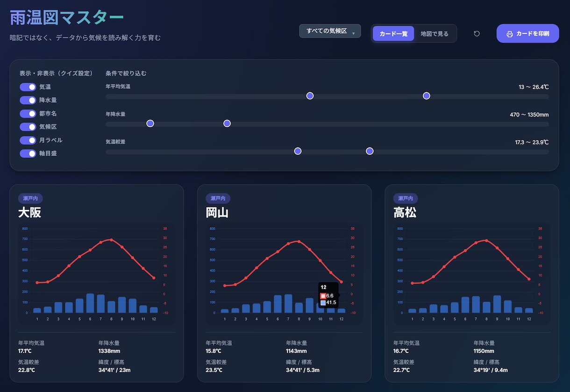Click 高松 temperature range value 22.7℃
This screenshot has width=570, height=392.
(x=402, y=370)
